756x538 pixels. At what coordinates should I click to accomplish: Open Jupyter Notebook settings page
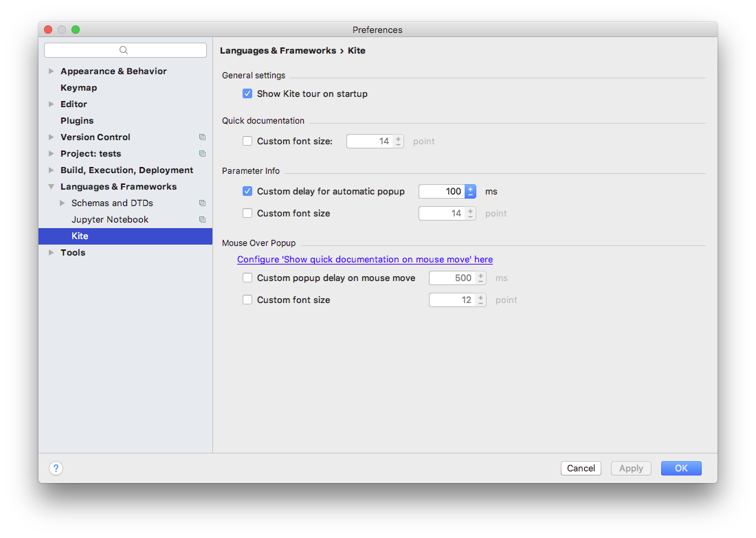coord(110,220)
